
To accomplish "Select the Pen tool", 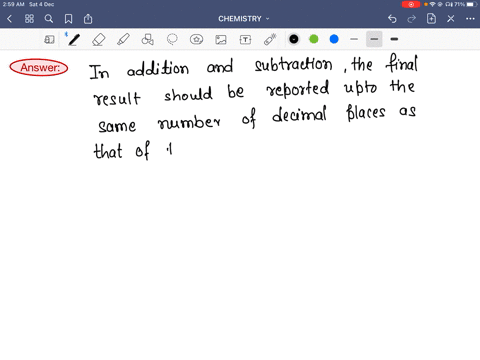I will (x=74, y=39).
